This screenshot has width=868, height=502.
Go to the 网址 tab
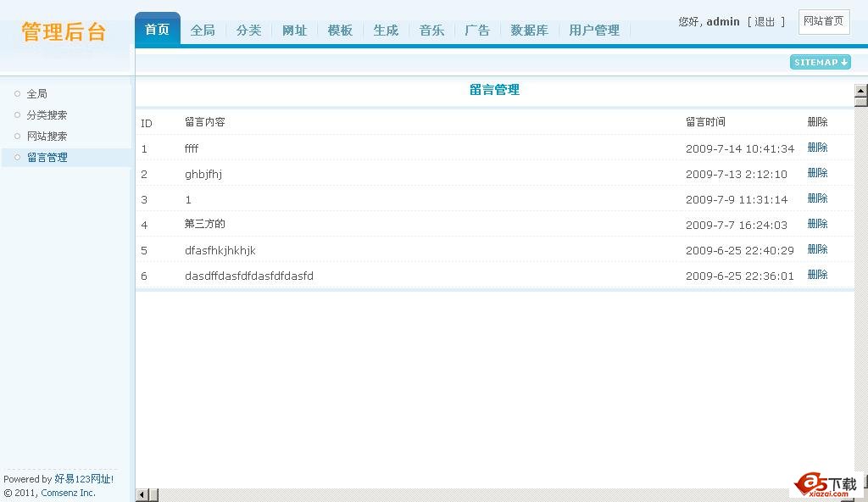point(294,31)
